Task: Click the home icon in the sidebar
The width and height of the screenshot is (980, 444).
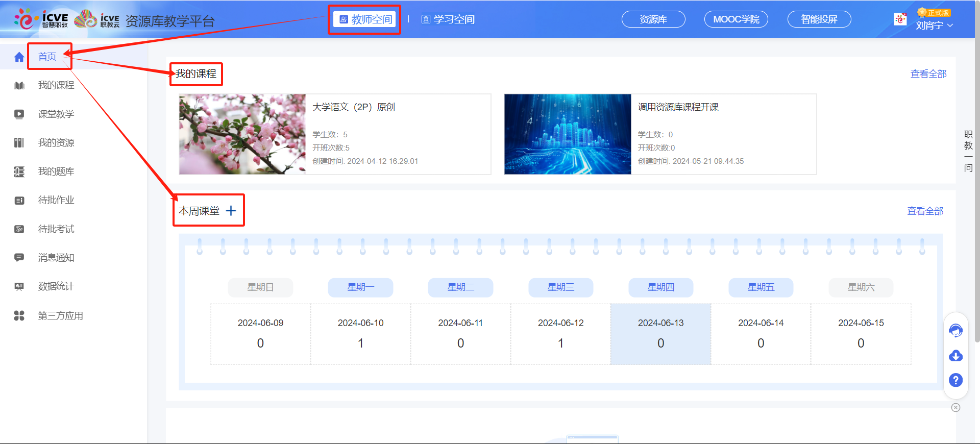Action: point(19,57)
